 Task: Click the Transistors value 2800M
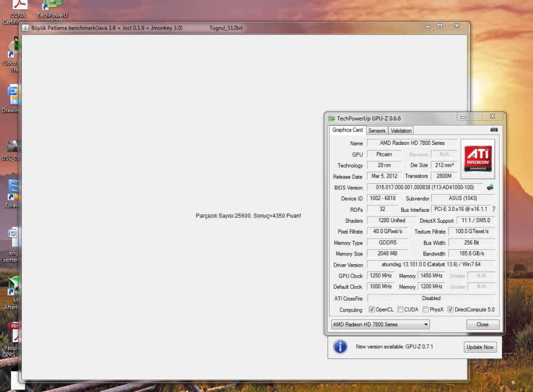444,176
